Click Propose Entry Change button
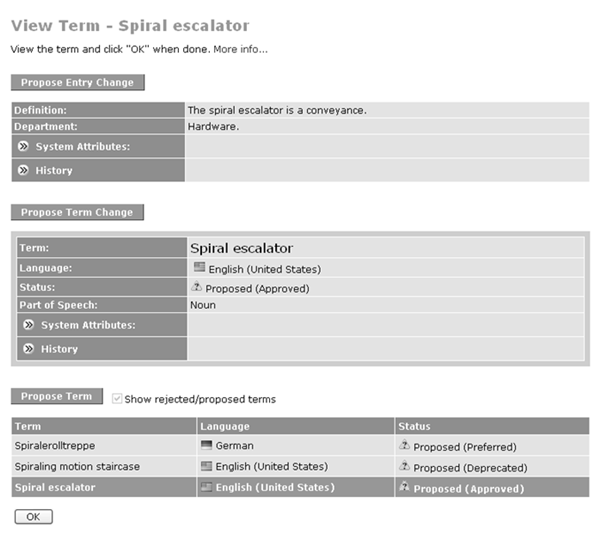600x534 pixels. [78, 82]
